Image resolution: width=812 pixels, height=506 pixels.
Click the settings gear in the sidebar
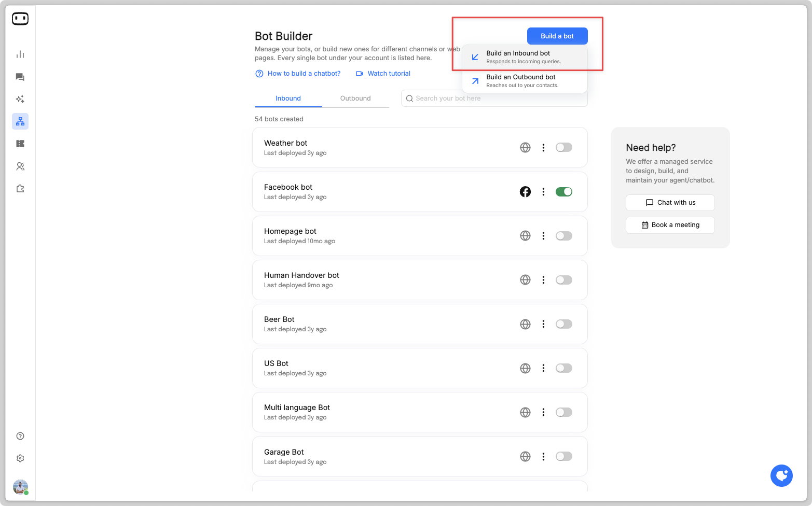[20, 458]
